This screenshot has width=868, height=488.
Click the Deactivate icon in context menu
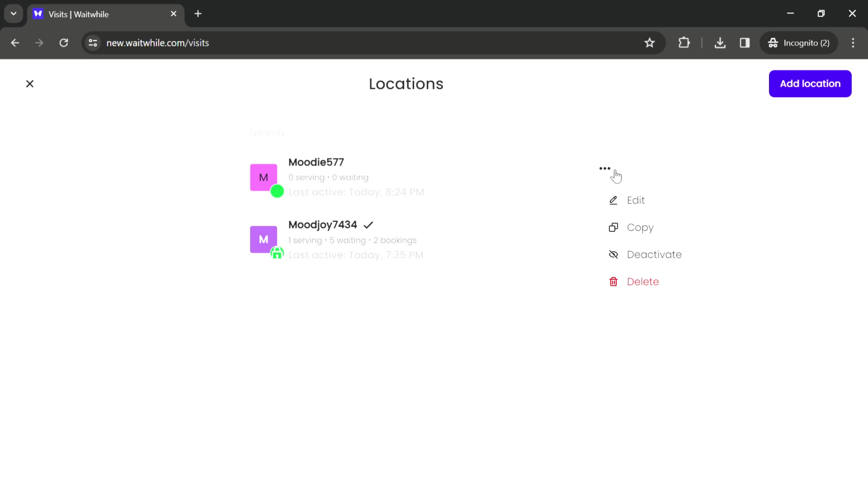click(613, 254)
